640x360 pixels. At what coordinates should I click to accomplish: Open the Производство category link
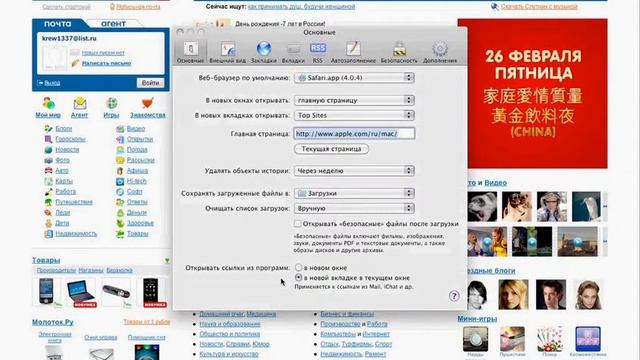[x=340, y=324]
